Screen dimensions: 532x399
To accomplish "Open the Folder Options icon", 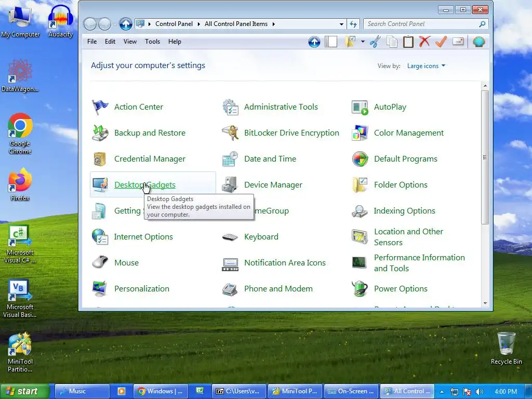I will point(360,185).
